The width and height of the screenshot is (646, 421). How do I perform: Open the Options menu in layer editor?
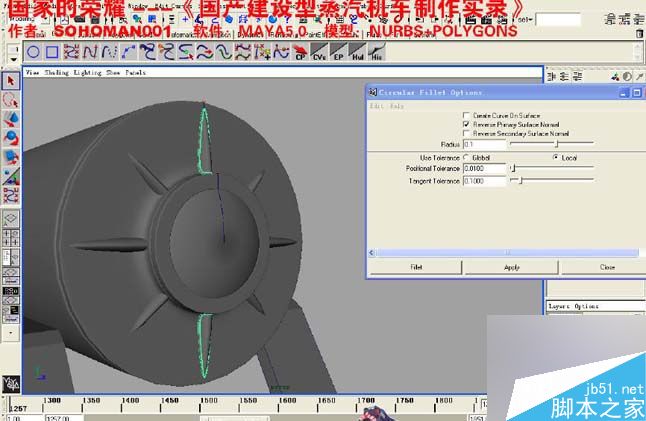[x=586, y=306]
